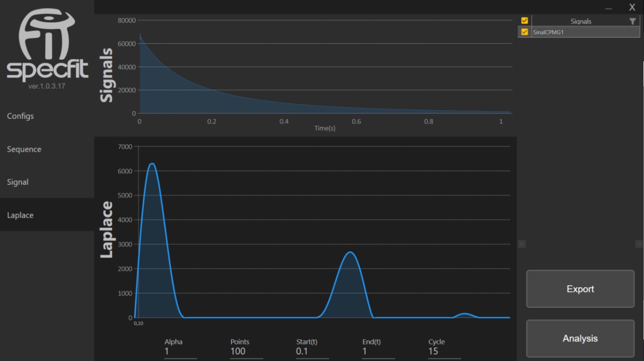644x361 pixels.
Task: Edit the Start(t) value field
Action: pos(312,351)
